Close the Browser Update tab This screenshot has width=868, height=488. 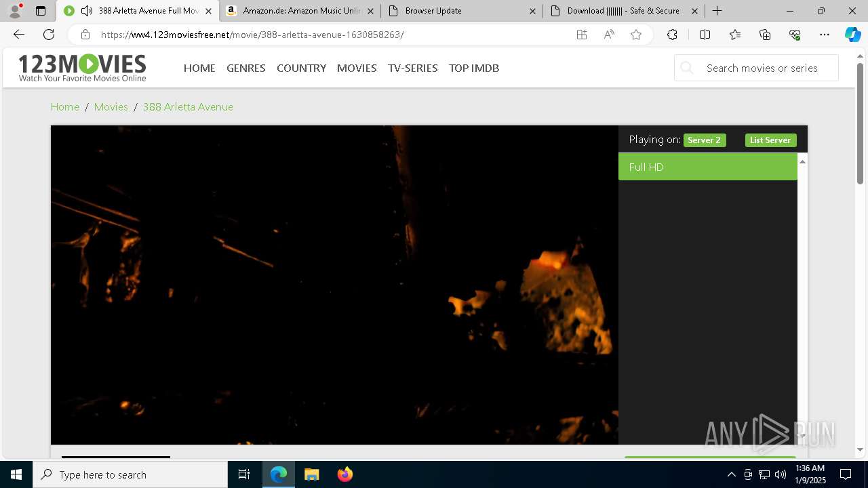pyautogui.click(x=532, y=11)
